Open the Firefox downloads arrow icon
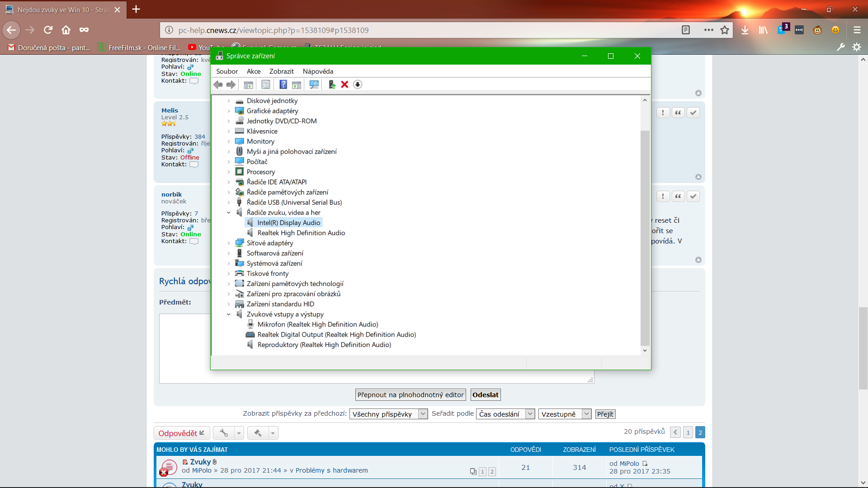This screenshot has height=488, width=868. coord(745,30)
